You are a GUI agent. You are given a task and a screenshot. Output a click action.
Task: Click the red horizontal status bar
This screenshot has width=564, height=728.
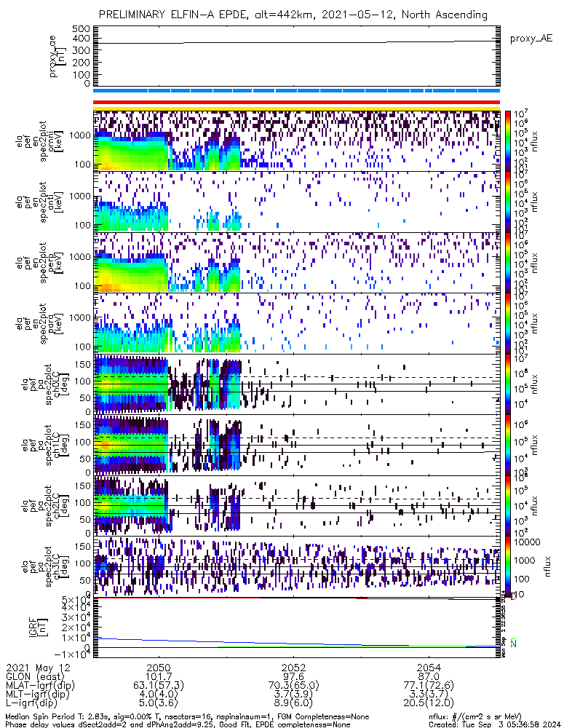297,102
